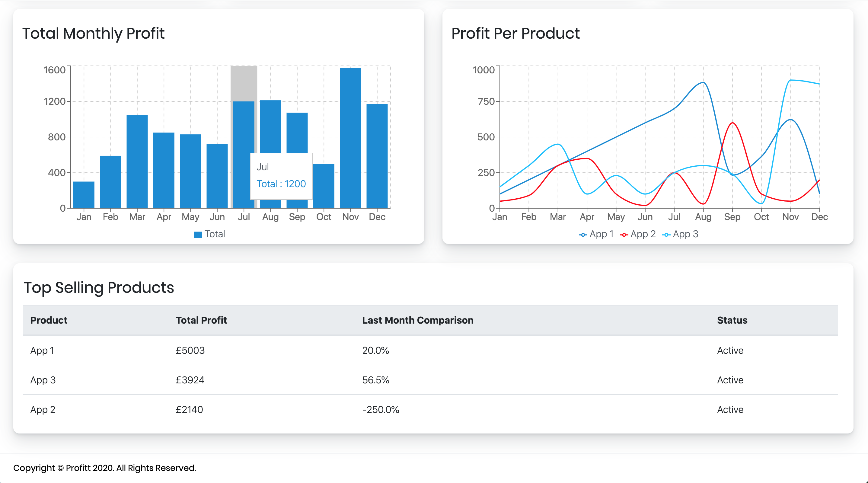Click the tooltip showing Total : 1200
The image size is (868, 483).
pos(281,176)
